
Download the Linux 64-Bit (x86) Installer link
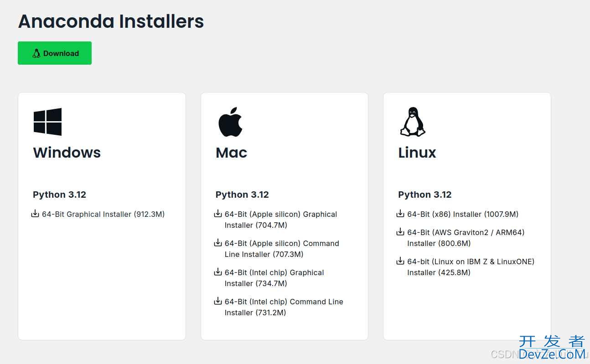(x=462, y=214)
